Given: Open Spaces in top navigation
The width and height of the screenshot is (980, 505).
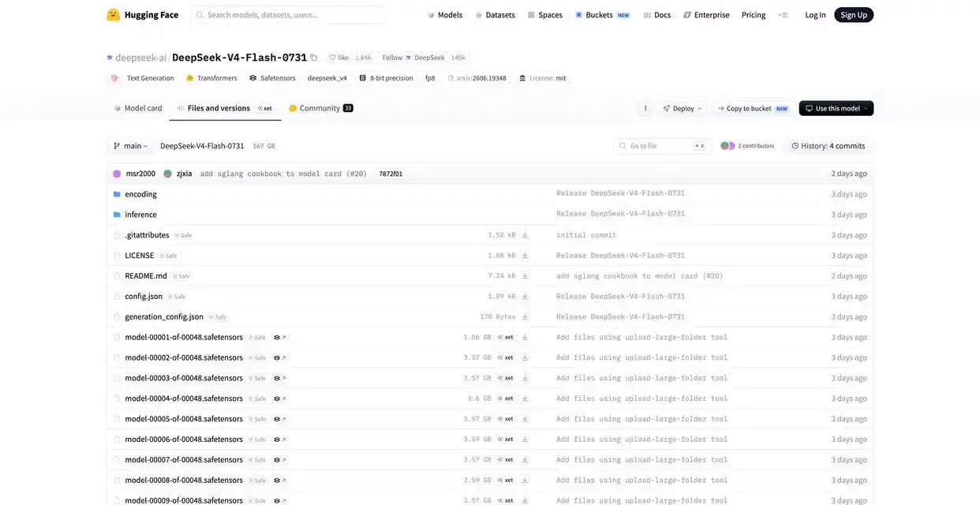Looking at the screenshot, I should pos(545,15).
